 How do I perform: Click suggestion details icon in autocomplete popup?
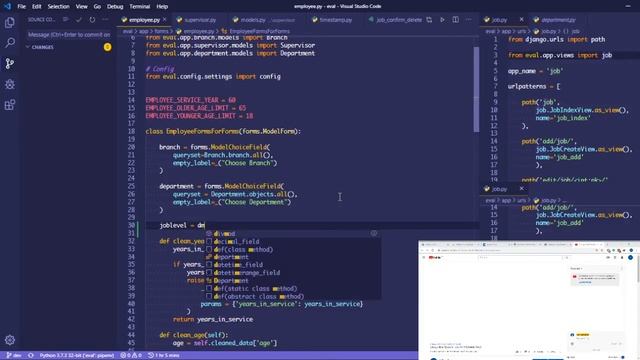click(374, 233)
